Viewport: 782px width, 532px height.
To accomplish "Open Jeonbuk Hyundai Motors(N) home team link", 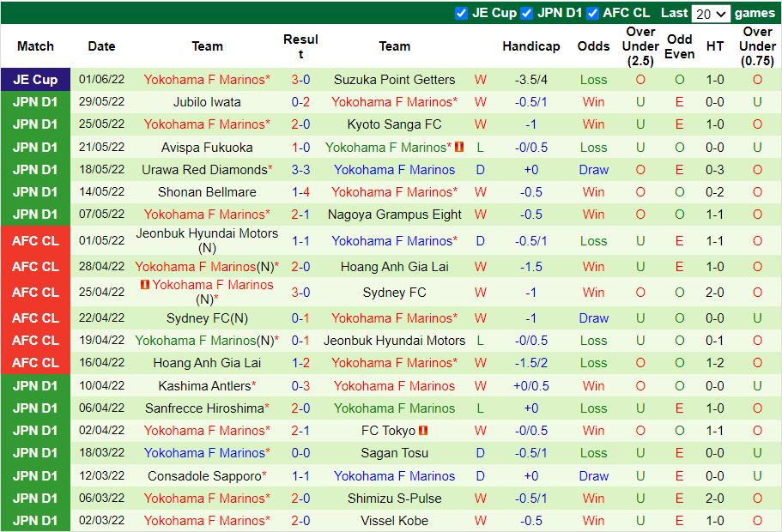I will (207, 240).
